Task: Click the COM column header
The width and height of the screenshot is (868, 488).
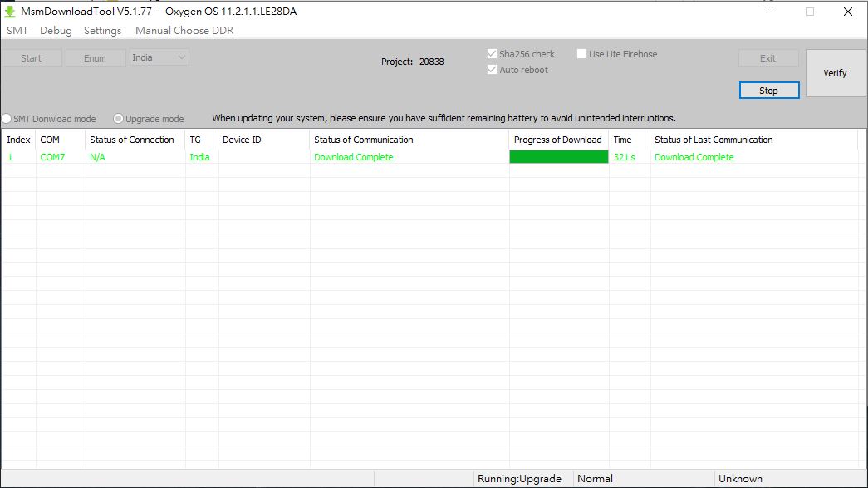Action: tap(61, 140)
